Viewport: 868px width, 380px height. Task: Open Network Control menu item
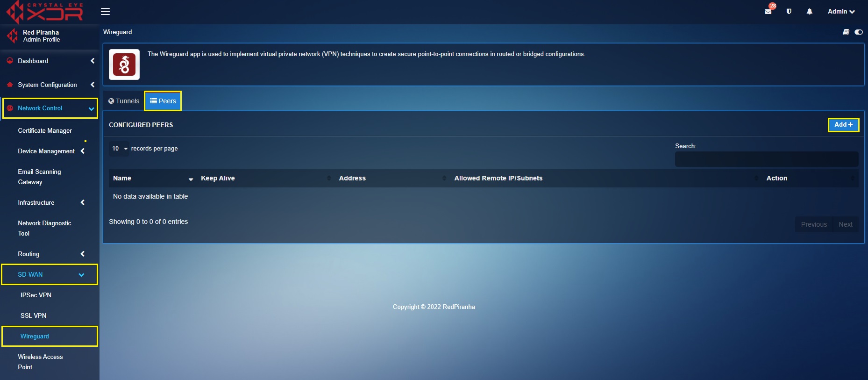coord(40,108)
